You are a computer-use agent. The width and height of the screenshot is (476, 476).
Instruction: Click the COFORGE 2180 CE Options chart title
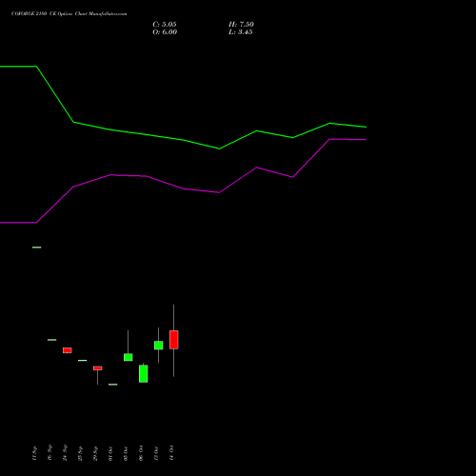click(69, 14)
